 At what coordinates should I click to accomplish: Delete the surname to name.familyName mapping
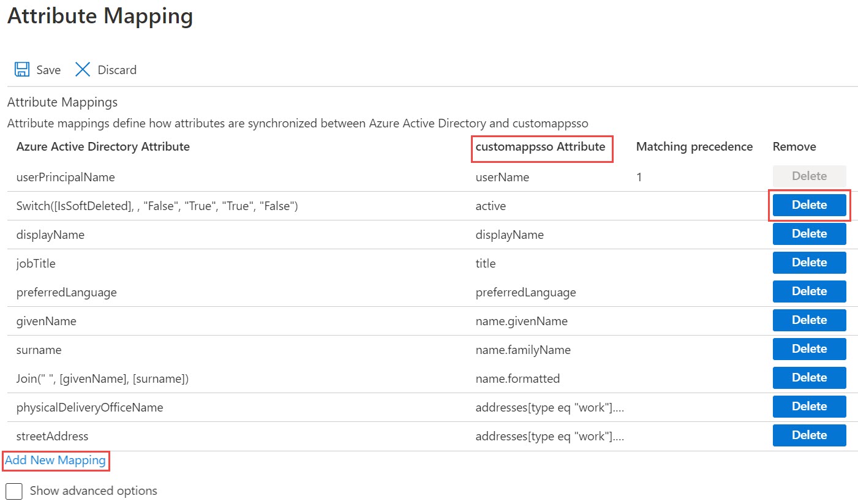809,349
